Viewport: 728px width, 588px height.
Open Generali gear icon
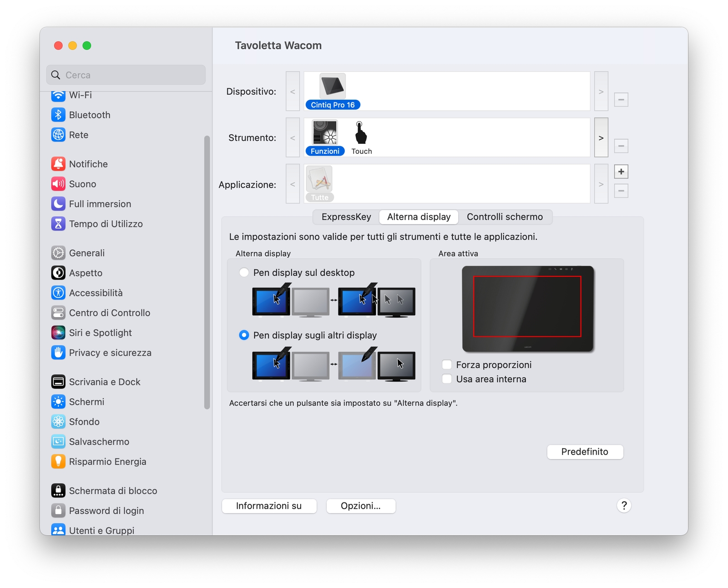(58, 253)
